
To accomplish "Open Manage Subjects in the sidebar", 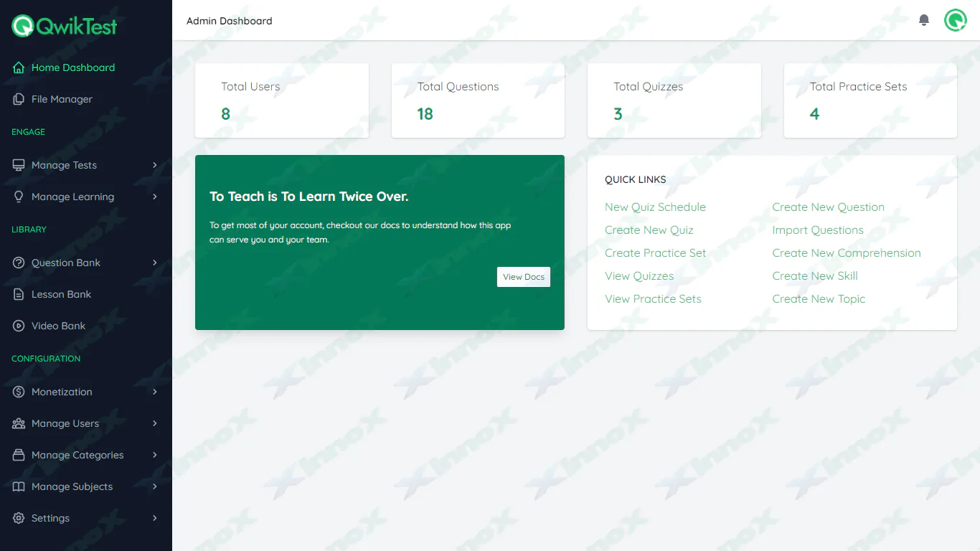I will [x=72, y=486].
